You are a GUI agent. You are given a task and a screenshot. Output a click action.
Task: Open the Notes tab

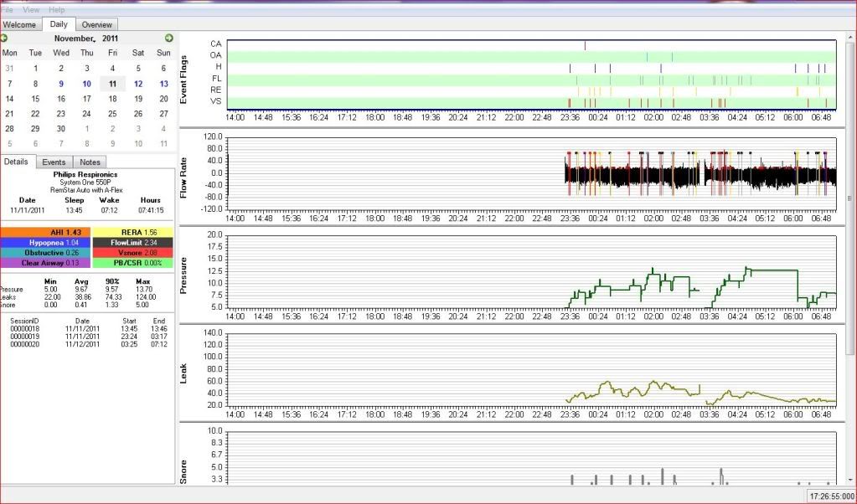click(x=90, y=162)
